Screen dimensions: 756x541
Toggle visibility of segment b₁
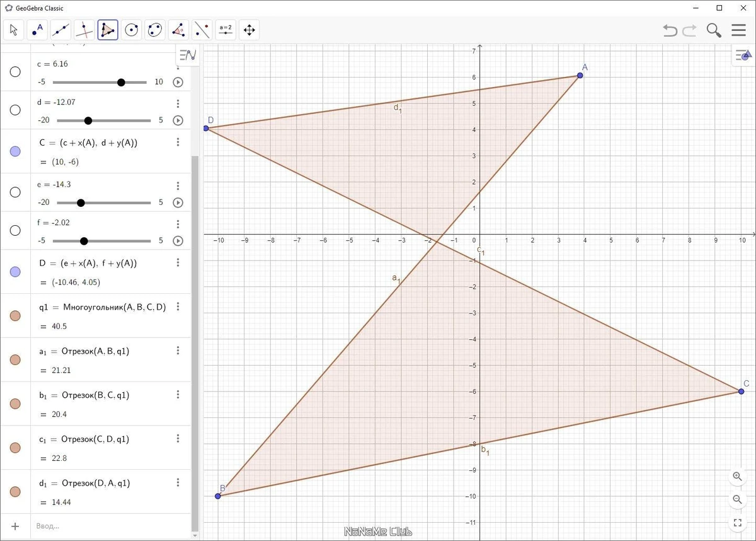tap(15, 404)
